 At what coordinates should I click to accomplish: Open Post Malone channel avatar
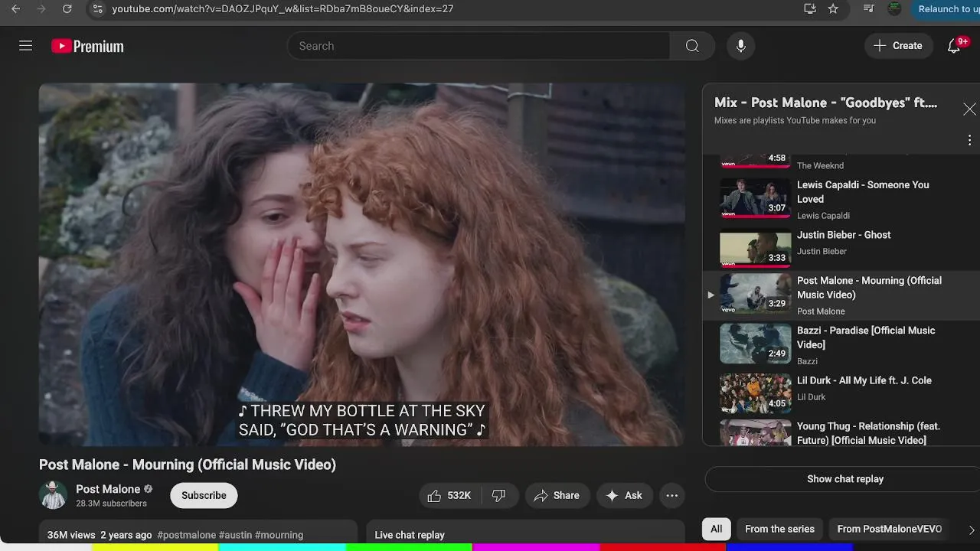(54, 495)
